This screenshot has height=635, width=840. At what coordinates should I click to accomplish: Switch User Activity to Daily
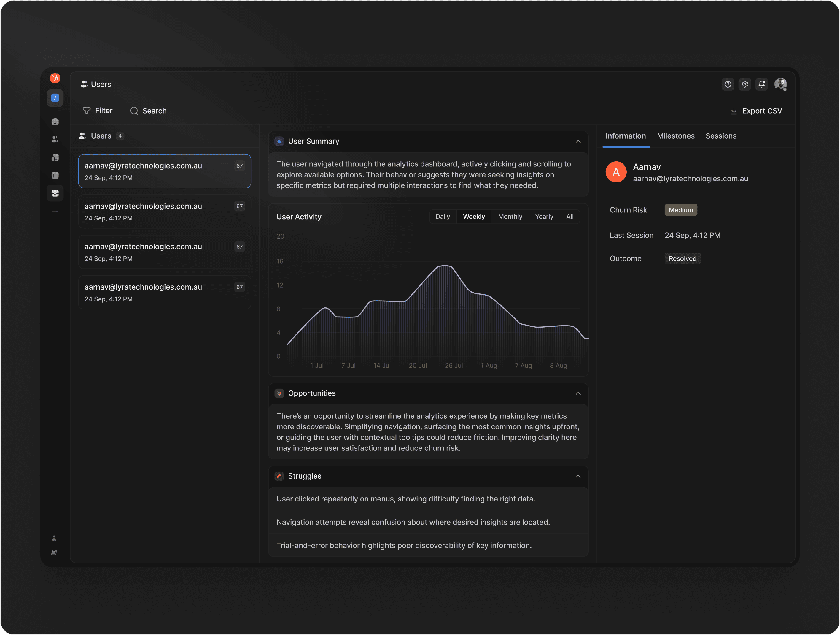coord(443,217)
